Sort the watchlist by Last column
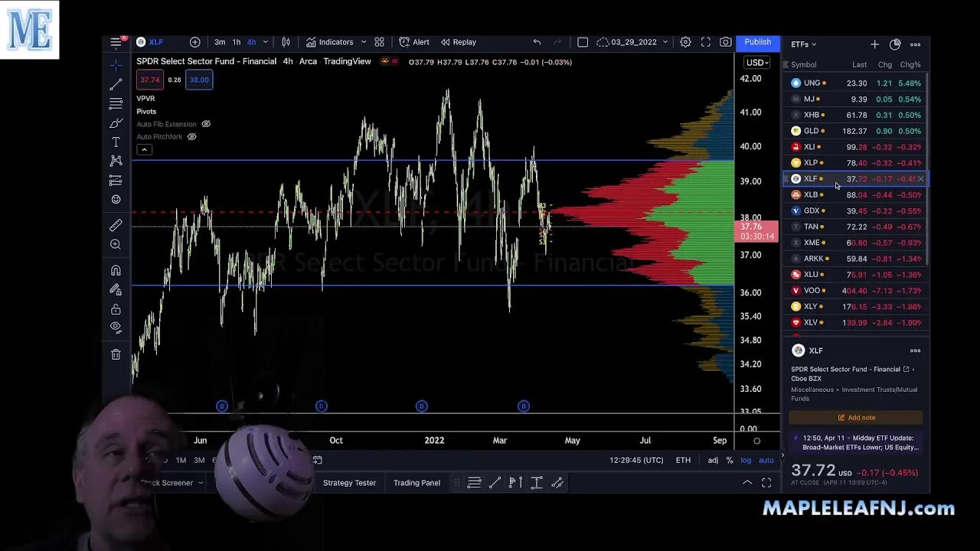 859,65
